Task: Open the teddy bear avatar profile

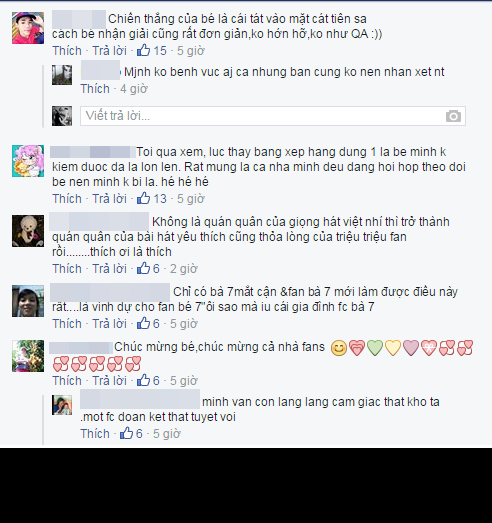Action: pyautogui.click(x=28, y=231)
